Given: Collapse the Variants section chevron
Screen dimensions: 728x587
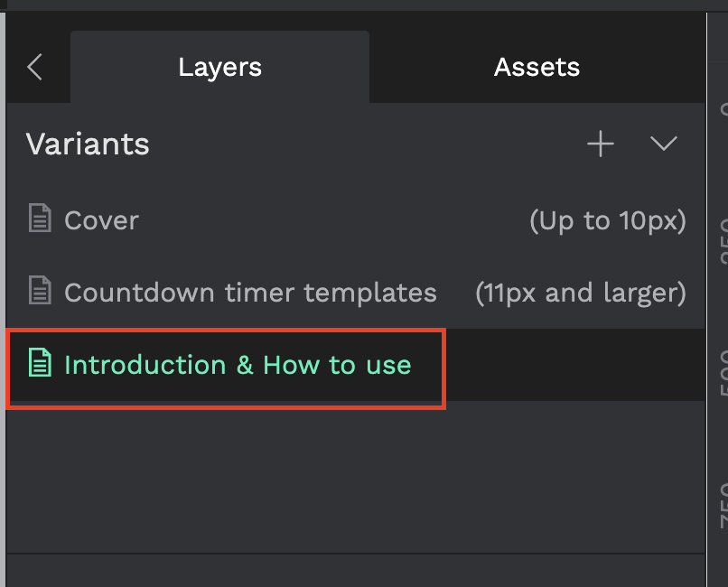Looking at the screenshot, I should (664, 144).
